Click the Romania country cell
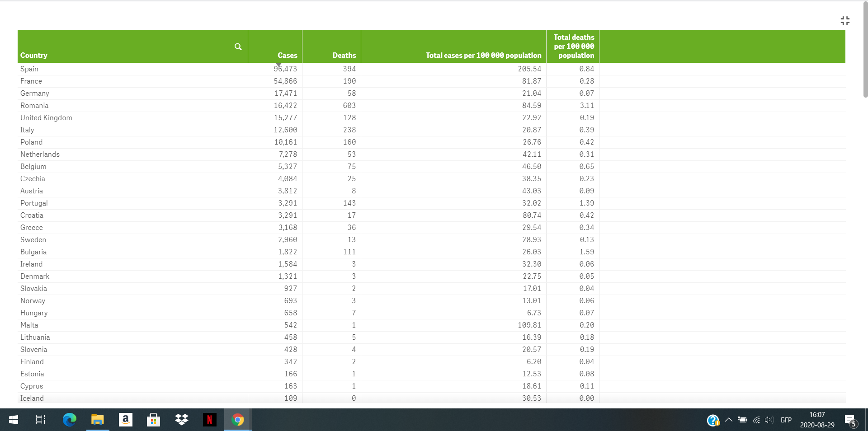 [x=34, y=105]
